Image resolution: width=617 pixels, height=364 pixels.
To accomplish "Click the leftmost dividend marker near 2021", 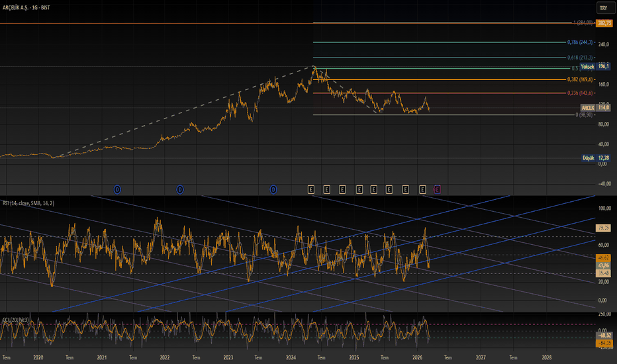I will [117, 189].
